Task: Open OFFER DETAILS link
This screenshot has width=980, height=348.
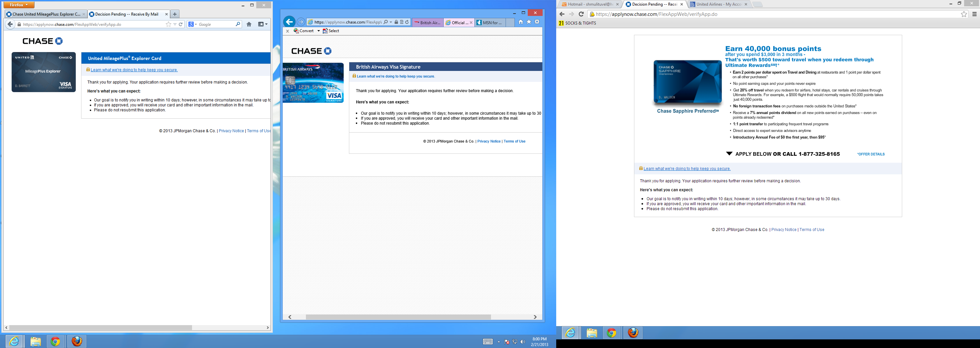Action: (871, 154)
